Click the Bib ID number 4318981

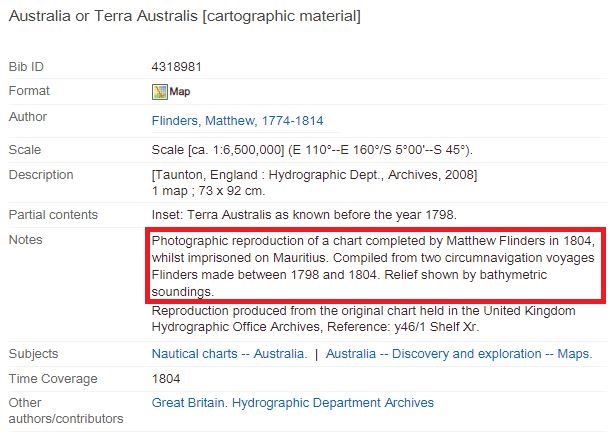coord(176,67)
